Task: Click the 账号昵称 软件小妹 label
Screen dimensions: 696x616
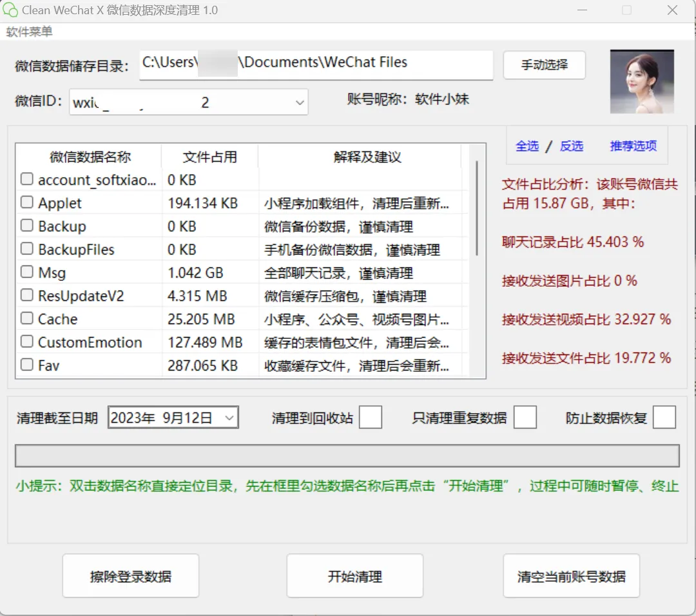Action: pos(408,99)
